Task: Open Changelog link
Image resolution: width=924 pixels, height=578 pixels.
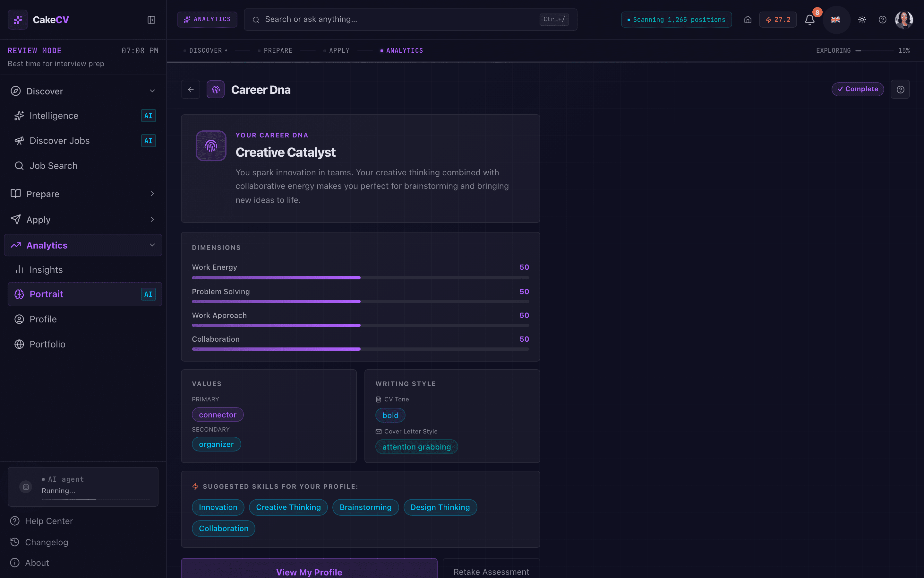Action: (x=39, y=542)
